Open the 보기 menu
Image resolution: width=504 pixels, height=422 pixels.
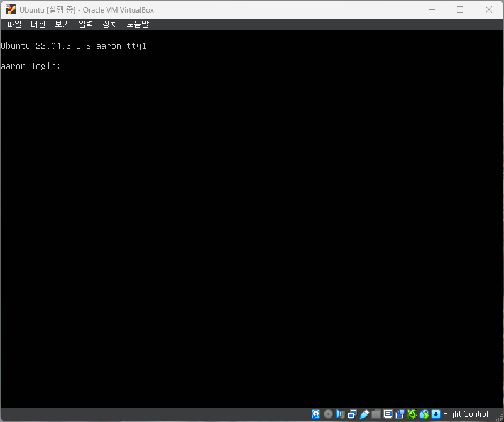click(x=62, y=24)
